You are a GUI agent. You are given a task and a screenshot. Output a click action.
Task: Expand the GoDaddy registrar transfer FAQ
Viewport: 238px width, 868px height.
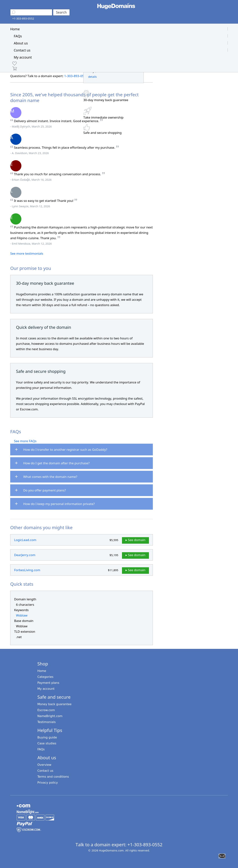point(81,449)
